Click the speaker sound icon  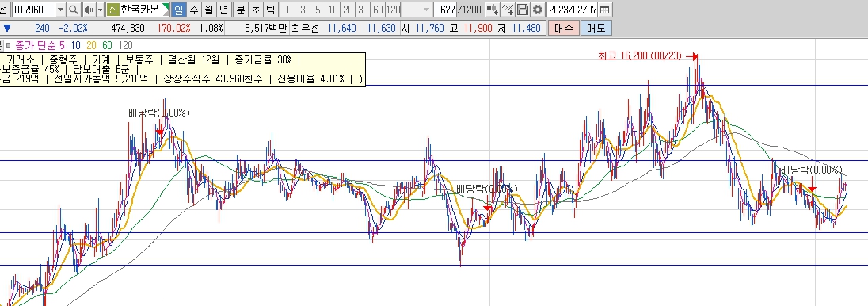(x=89, y=10)
